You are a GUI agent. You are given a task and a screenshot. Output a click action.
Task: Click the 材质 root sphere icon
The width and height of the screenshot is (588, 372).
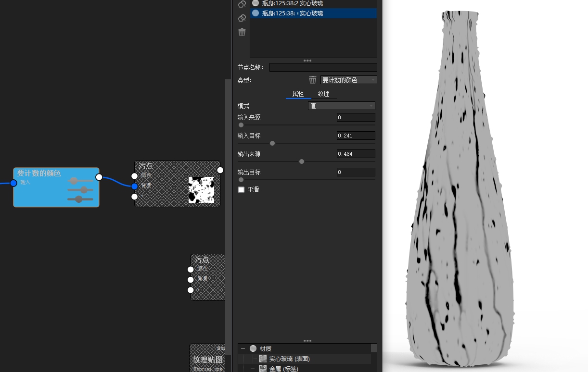[x=254, y=348]
